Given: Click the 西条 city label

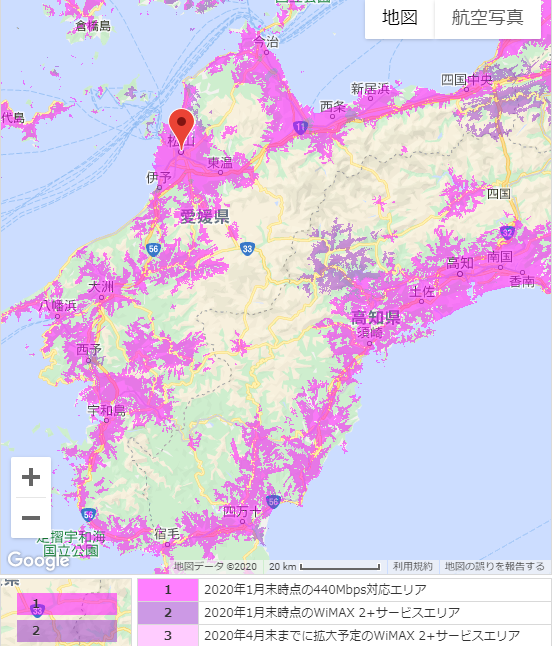Looking at the screenshot, I should pyautogui.click(x=333, y=107).
